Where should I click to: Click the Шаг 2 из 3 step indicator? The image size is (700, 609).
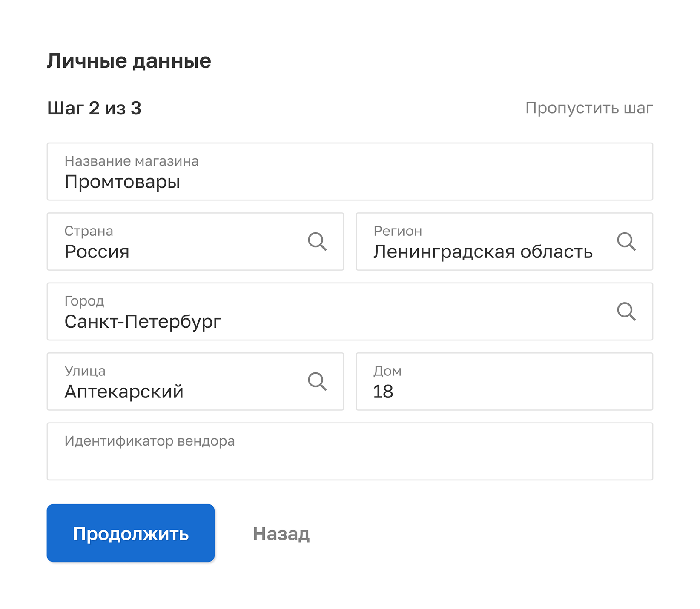point(94,108)
